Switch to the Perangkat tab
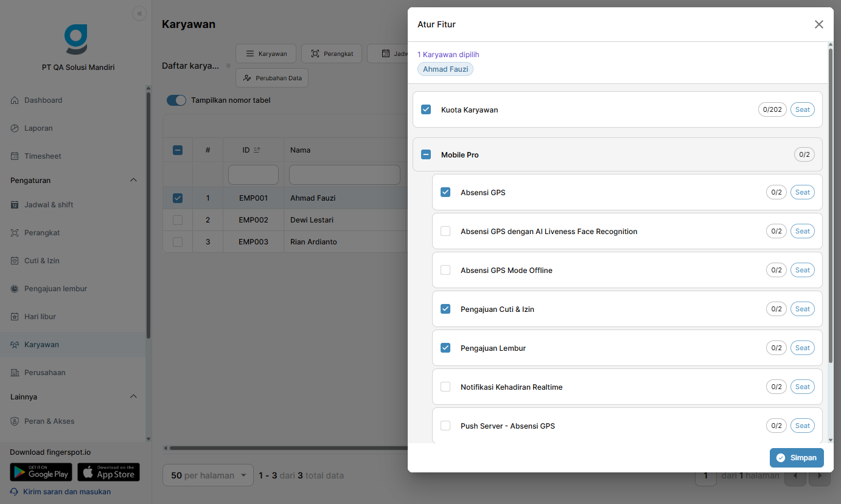 click(332, 54)
